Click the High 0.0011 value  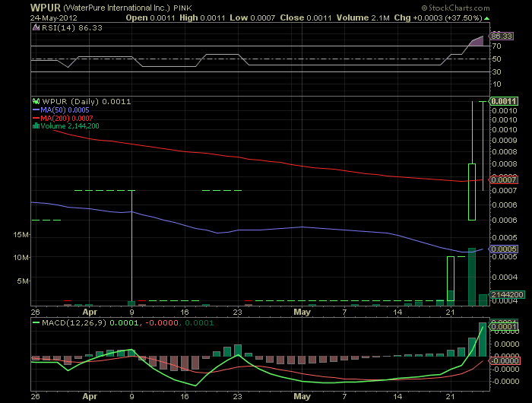point(202,18)
